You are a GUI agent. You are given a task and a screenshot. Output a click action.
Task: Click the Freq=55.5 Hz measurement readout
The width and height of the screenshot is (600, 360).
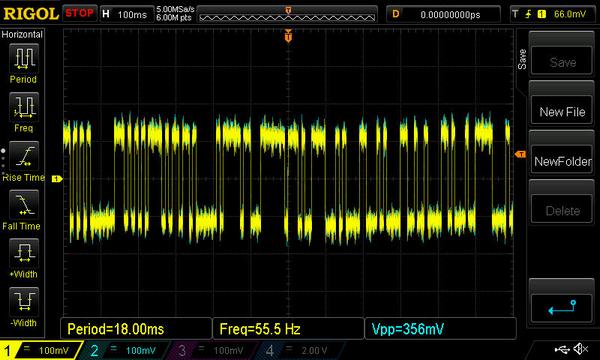click(x=288, y=329)
